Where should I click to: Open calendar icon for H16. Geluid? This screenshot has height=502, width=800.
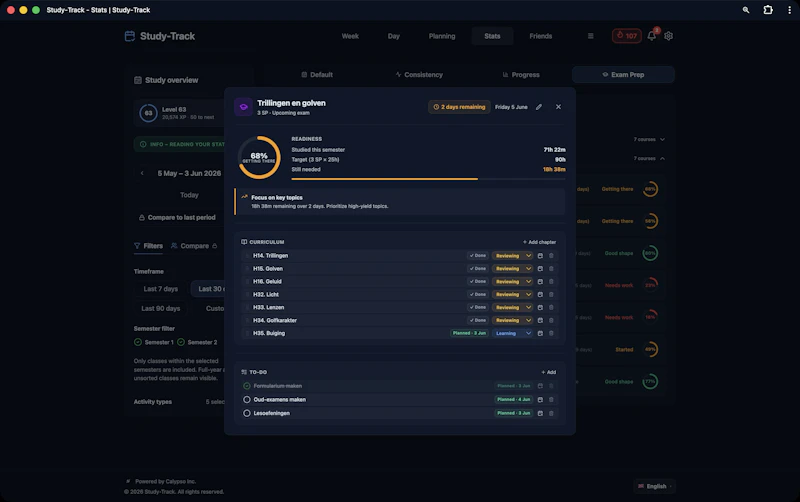click(x=540, y=282)
